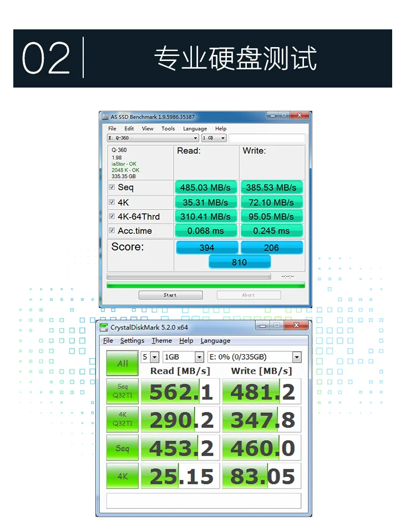This screenshot has width=416, height=532.
Task: Click the empty text field beside the 1 GB dropdown
Action: pyautogui.click(x=267, y=138)
